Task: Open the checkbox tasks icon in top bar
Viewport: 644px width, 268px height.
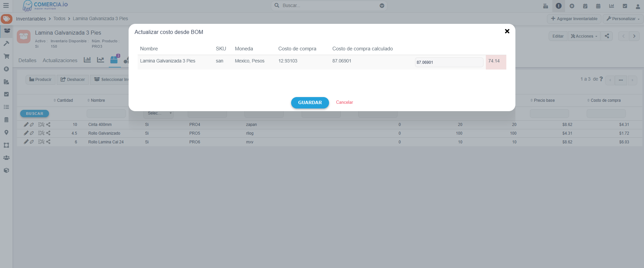Action: [x=625, y=6]
